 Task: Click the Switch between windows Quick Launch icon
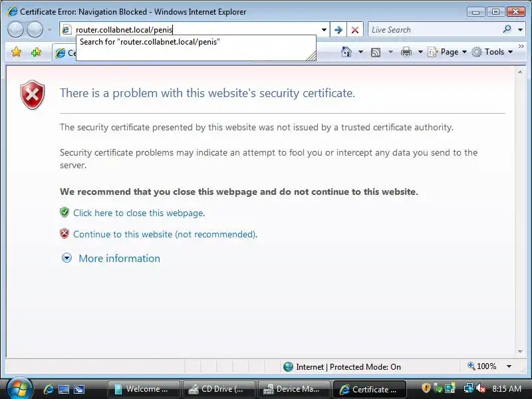tap(79, 389)
